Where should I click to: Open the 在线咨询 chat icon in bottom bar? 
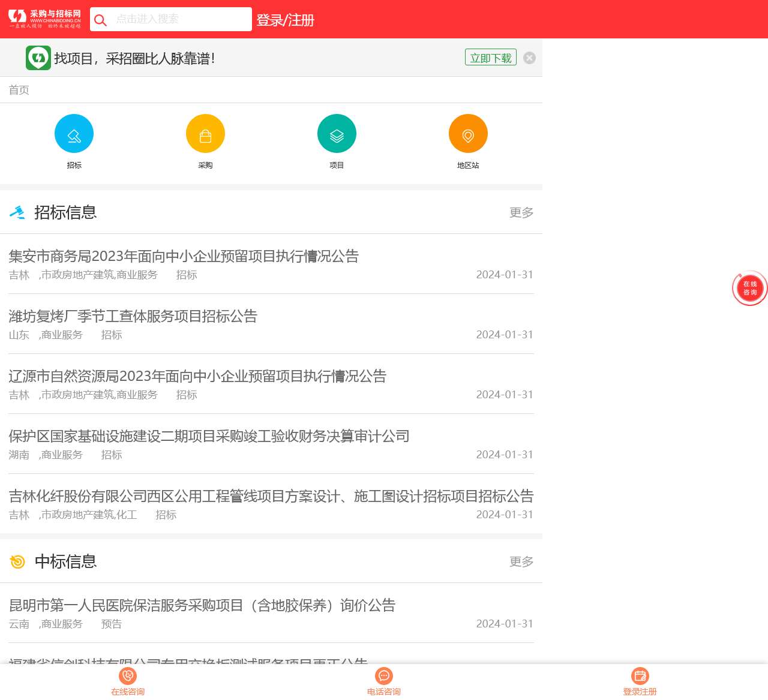tap(128, 676)
